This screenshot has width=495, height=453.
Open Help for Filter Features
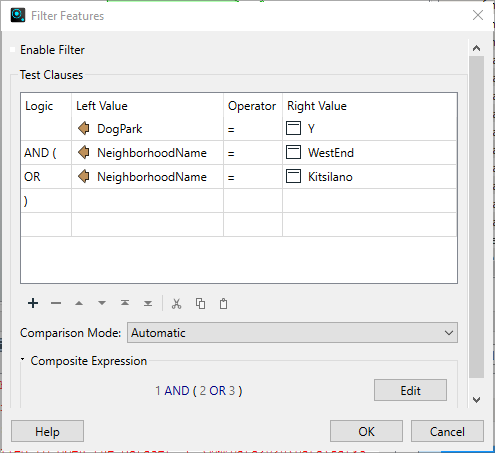pyautogui.click(x=47, y=431)
